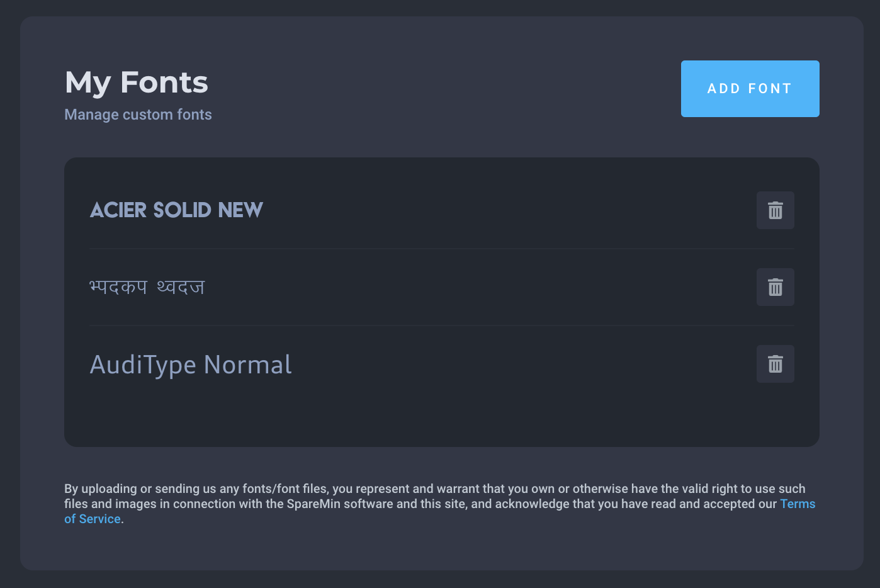Screen dimensions: 880x588
Task: Click the 'of Service' link text
Action: [x=93, y=519]
